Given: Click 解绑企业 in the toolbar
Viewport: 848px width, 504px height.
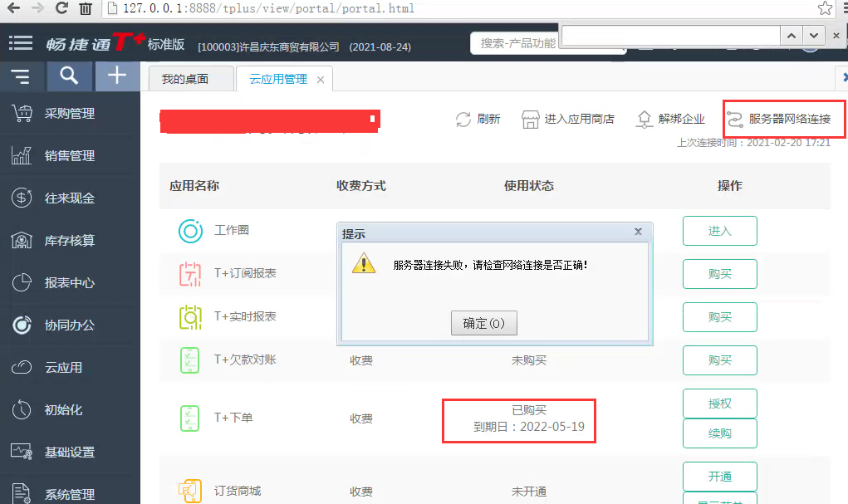Looking at the screenshot, I should click(x=670, y=119).
